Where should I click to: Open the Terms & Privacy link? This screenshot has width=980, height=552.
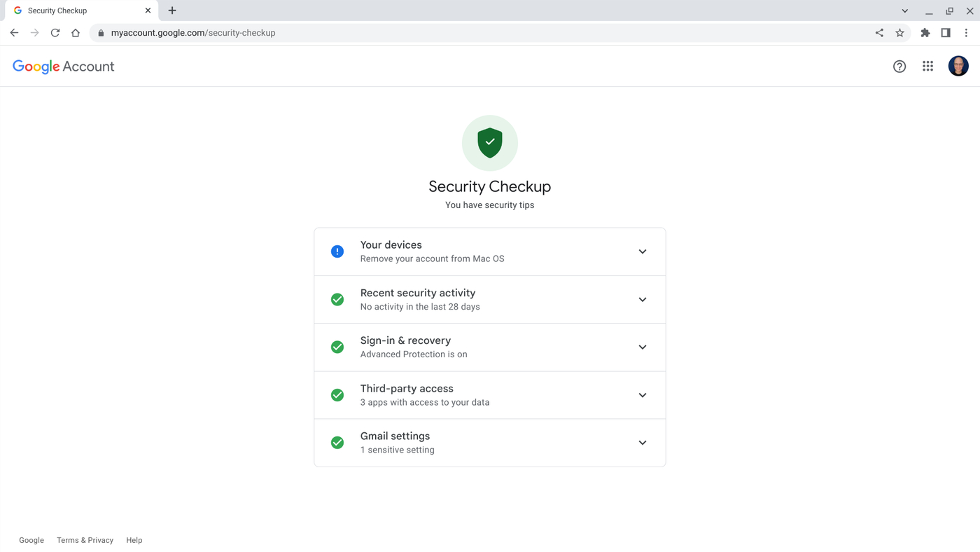coord(85,539)
